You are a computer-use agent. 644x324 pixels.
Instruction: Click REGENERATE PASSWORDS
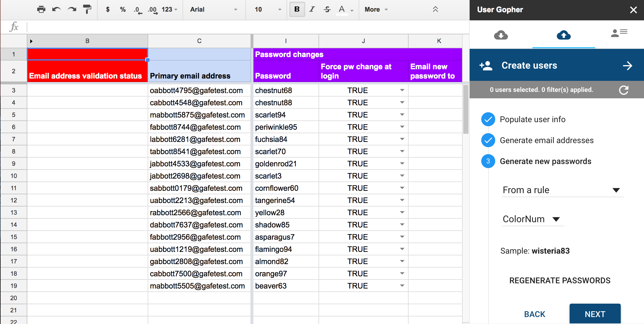(560, 280)
